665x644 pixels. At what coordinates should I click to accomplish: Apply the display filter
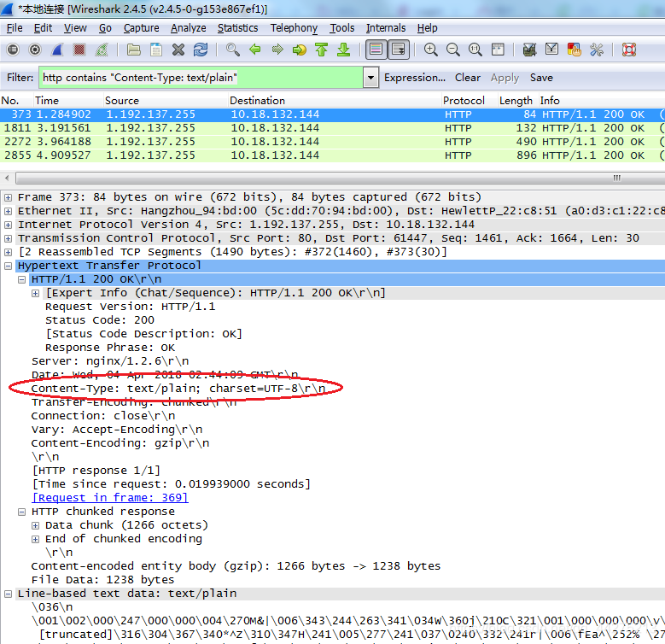tap(505, 78)
